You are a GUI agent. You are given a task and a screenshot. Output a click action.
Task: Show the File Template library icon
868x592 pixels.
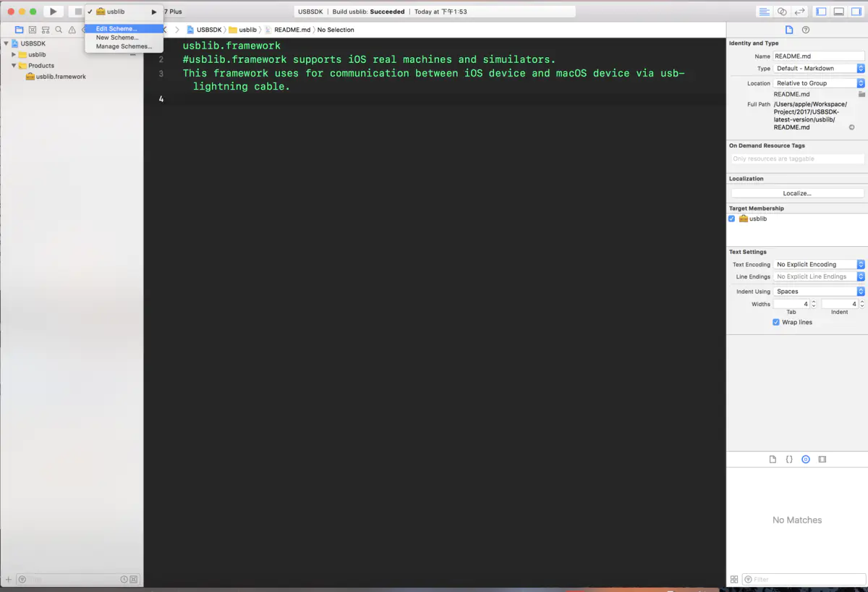[x=773, y=460]
